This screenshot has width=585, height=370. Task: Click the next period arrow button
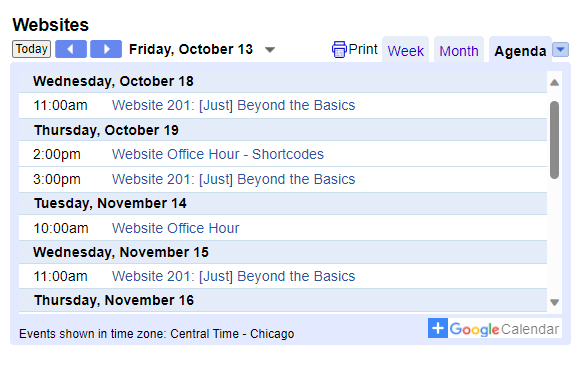click(x=106, y=49)
